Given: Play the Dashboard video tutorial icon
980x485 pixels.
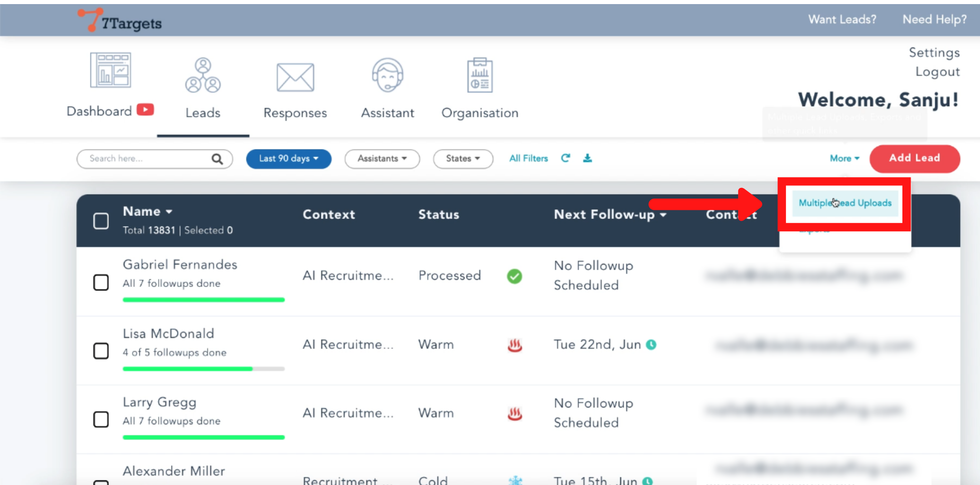Looking at the screenshot, I should click(145, 110).
